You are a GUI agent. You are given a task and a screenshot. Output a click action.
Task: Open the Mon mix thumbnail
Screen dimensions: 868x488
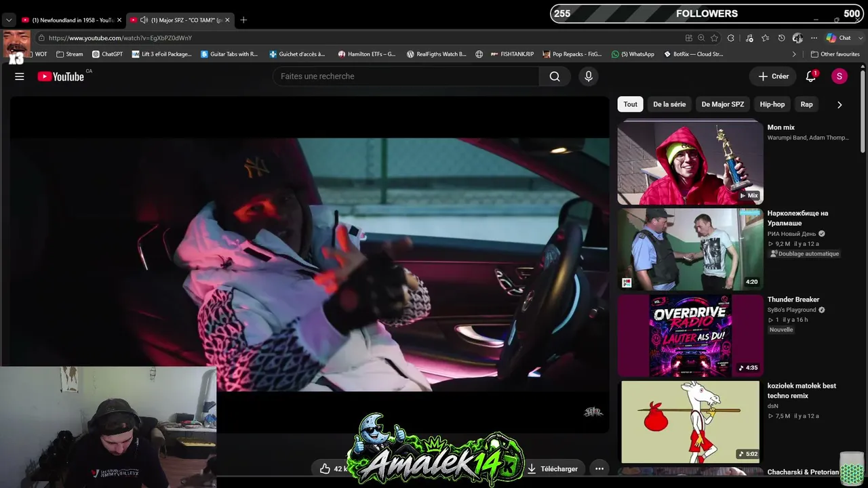(690, 163)
